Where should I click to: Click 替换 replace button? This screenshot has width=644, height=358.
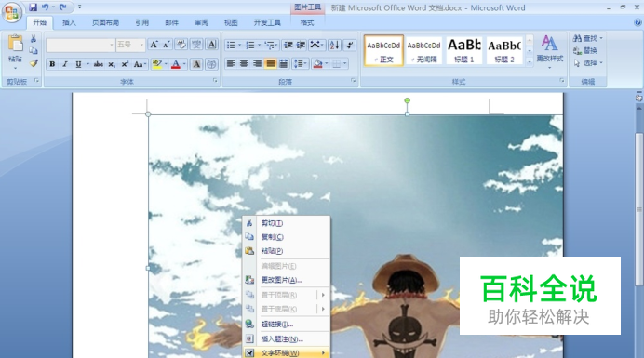[x=585, y=51]
